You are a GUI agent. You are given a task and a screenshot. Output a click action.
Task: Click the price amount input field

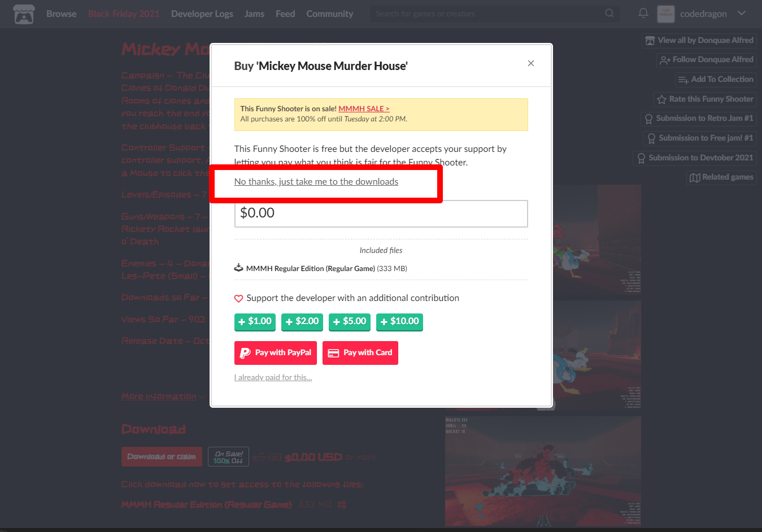[381, 213]
